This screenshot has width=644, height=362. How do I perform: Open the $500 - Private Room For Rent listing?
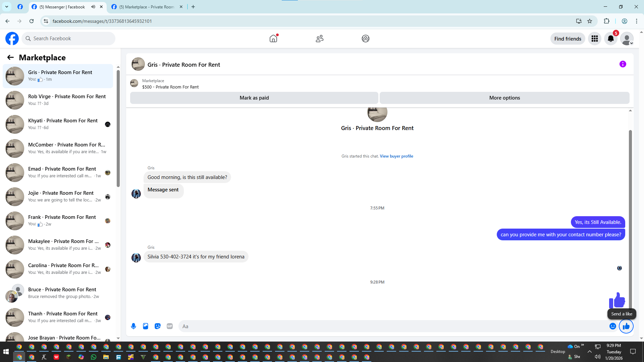point(170,87)
